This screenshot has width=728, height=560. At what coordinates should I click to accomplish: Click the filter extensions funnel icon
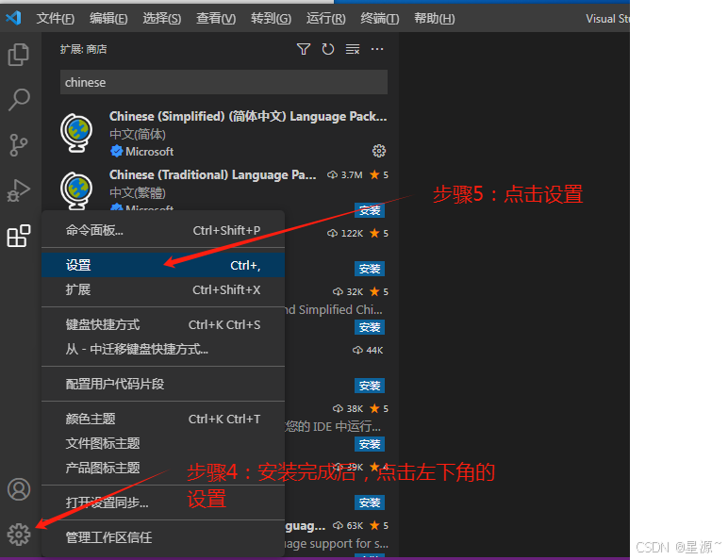pyautogui.click(x=304, y=49)
